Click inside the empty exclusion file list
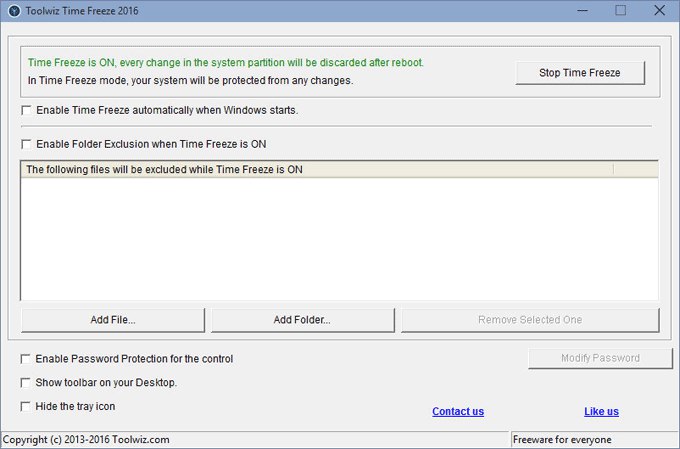The height and width of the screenshot is (449, 680). tap(339, 239)
